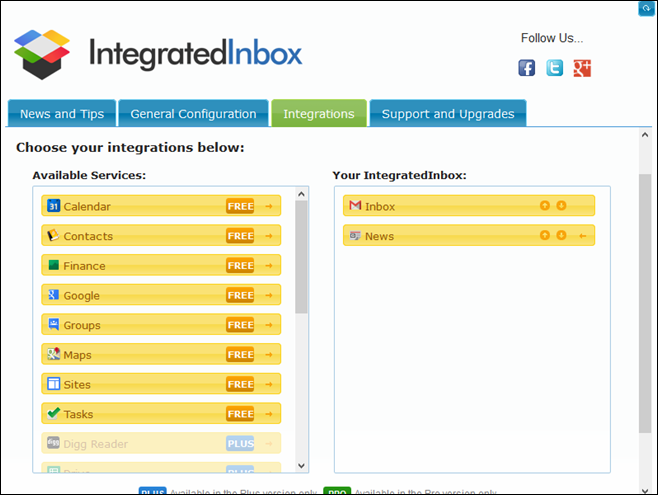
Task: Select the Integrations tab
Action: pos(319,113)
